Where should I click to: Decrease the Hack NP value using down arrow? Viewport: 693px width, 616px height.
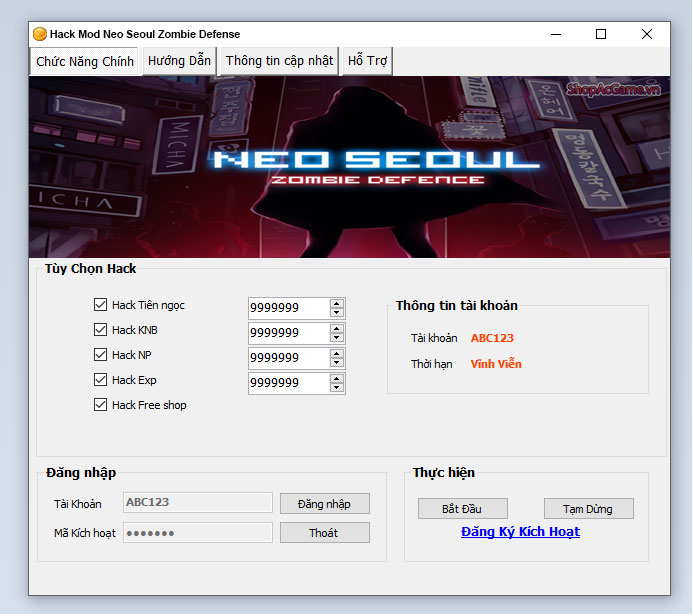tap(337, 362)
